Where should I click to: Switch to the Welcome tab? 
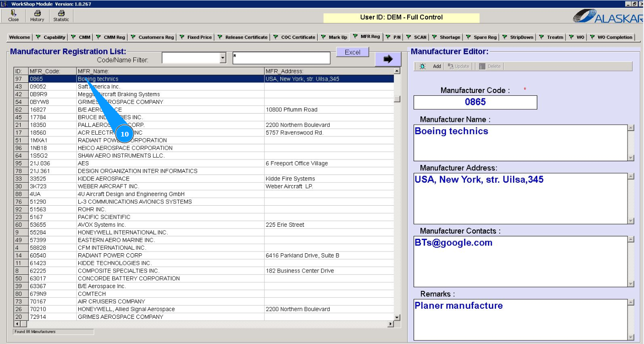tap(20, 37)
